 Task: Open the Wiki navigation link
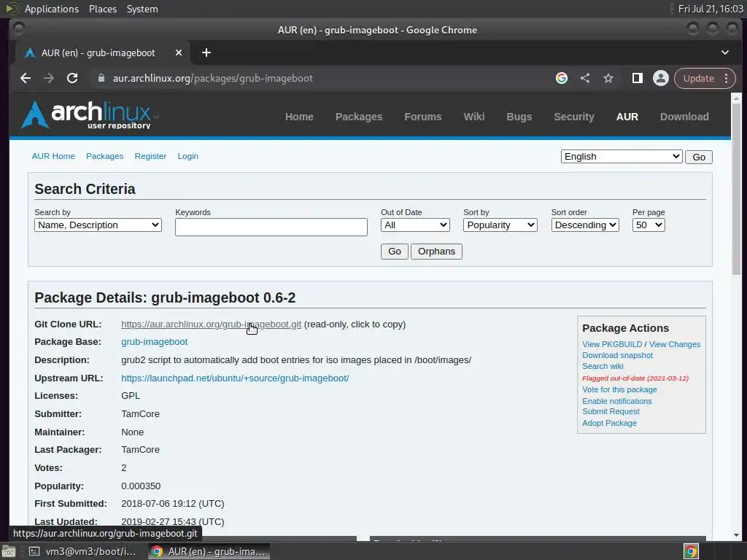click(x=474, y=117)
